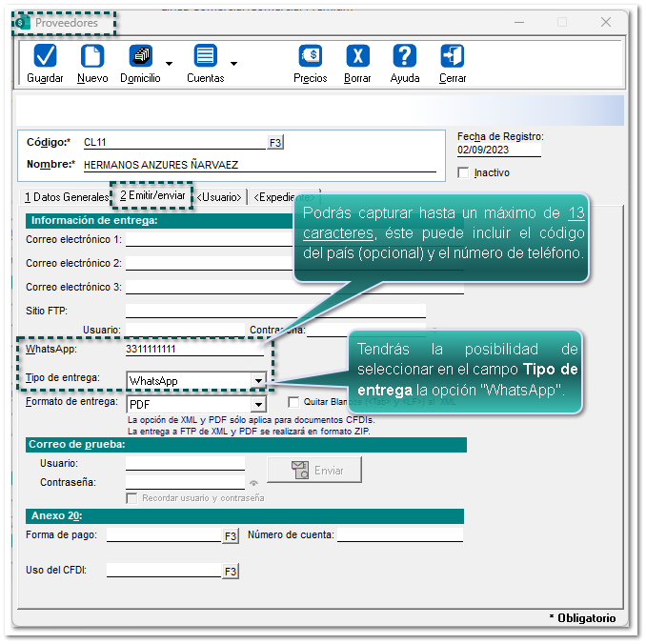Expand the Tipo de entrega dropdown
This screenshot has width=646, height=644.
tap(257, 380)
